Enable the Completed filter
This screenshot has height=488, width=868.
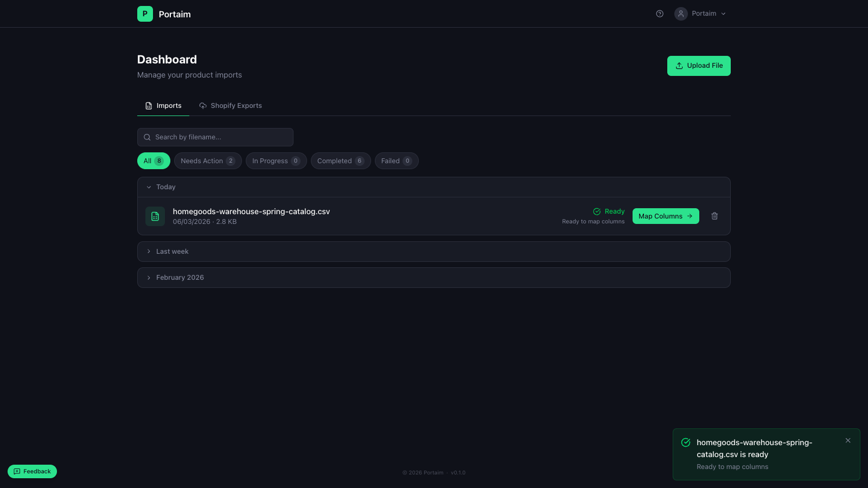click(340, 160)
